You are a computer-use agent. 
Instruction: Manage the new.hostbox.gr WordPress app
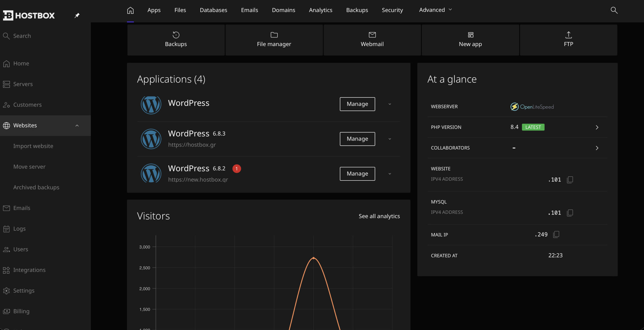point(357,174)
